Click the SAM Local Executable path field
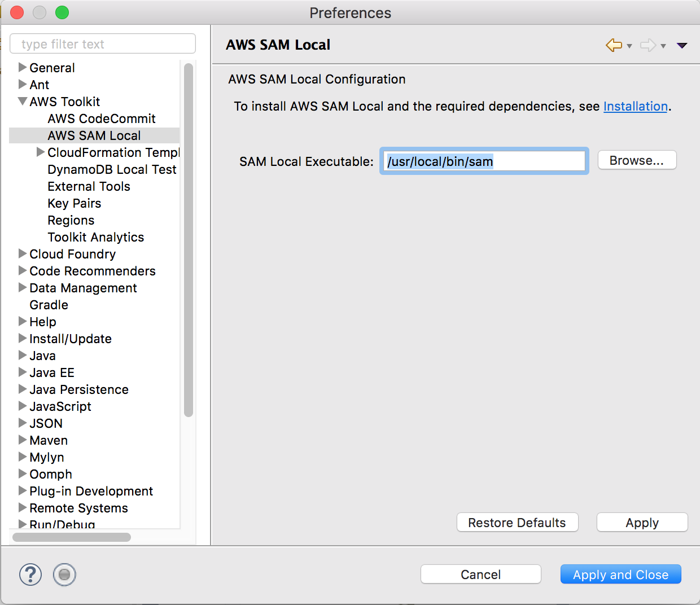 click(484, 161)
